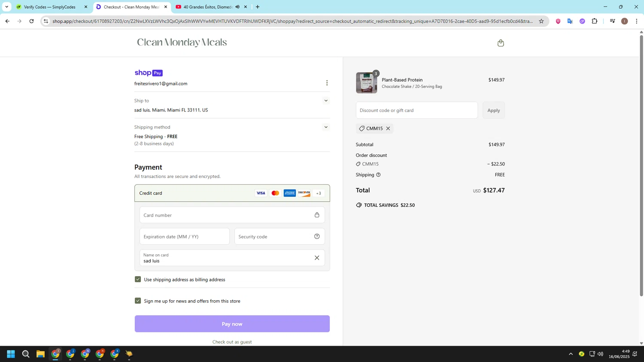Click the browser address bar URL

pyautogui.click(x=292, y=21)
